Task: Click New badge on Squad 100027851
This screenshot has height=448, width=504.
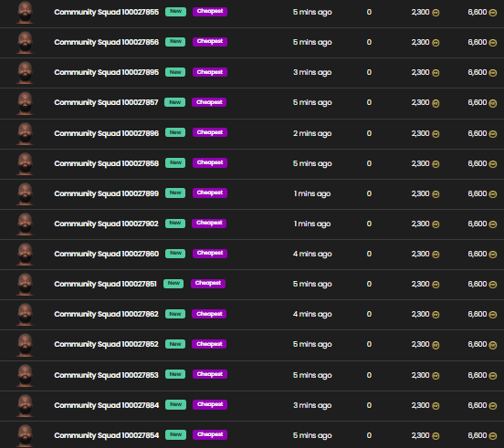Action: [173, 284]
